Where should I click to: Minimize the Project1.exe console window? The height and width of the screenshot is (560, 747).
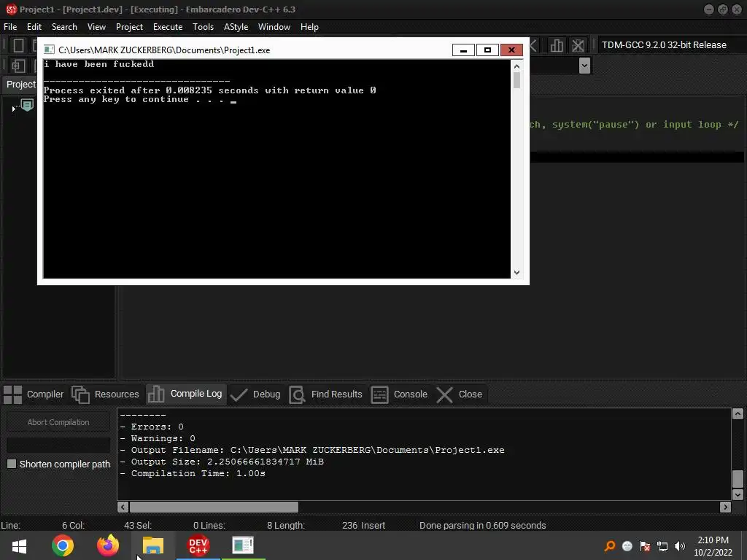coord(463,50)
